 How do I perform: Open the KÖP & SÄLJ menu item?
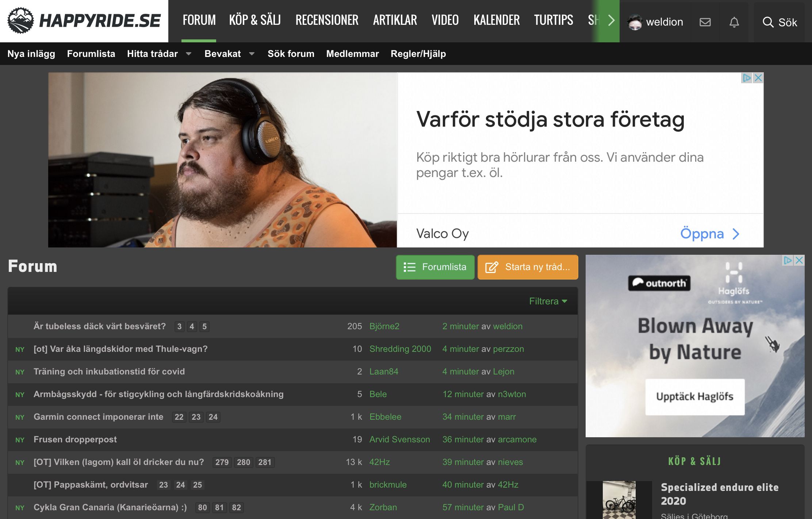tap(255, 20)
